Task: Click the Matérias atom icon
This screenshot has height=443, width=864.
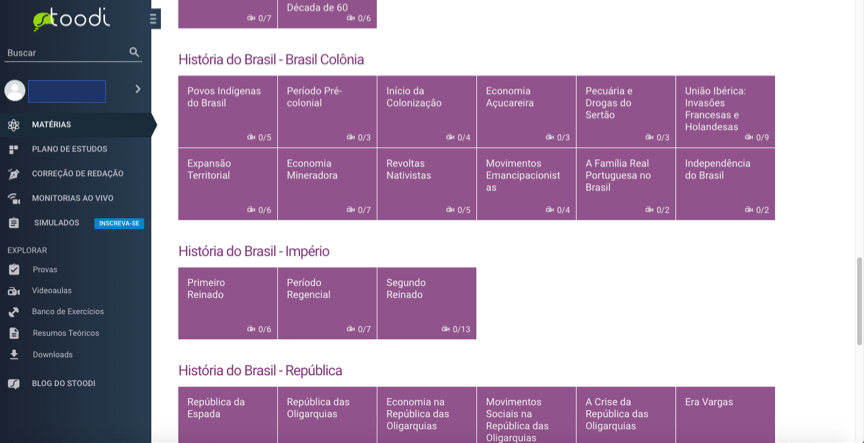Action: tap(13, 125)
